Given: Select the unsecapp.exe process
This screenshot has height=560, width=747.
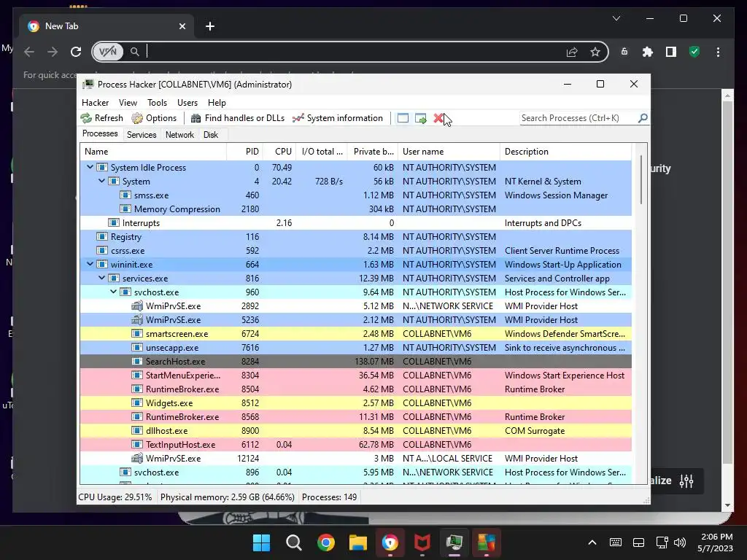Looking at the screenshot, I should pos(356,348).
